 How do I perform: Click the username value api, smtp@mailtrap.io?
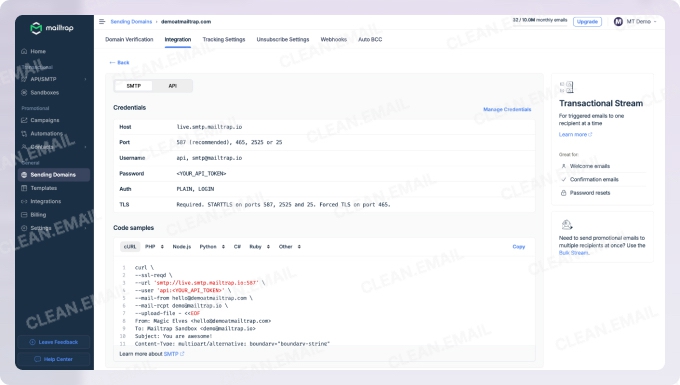(x=209, y=158)
